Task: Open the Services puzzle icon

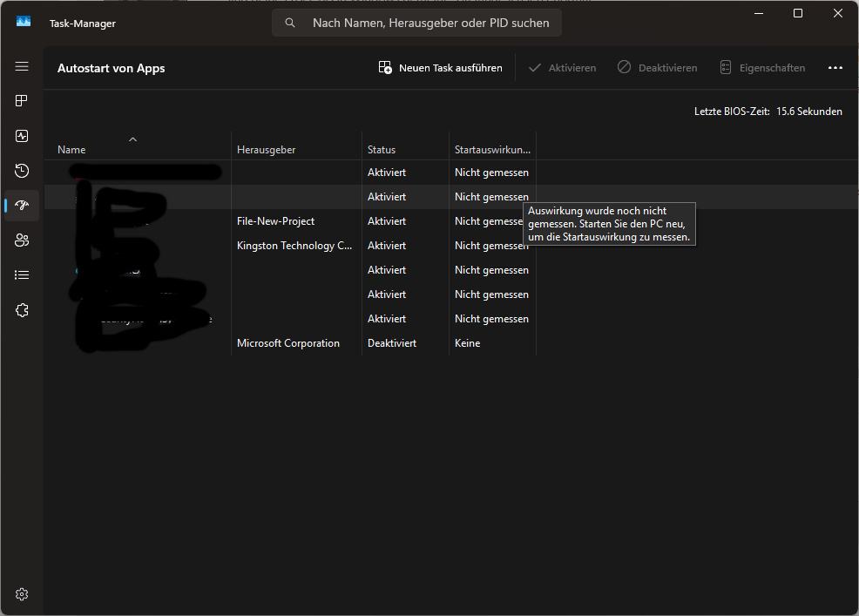Action: [x=22, y=310]
